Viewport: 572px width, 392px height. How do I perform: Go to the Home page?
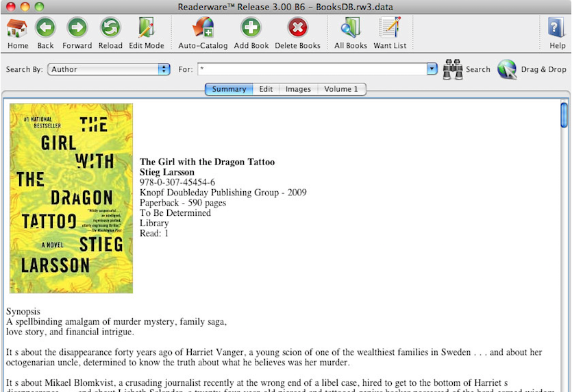pos(17,33)
